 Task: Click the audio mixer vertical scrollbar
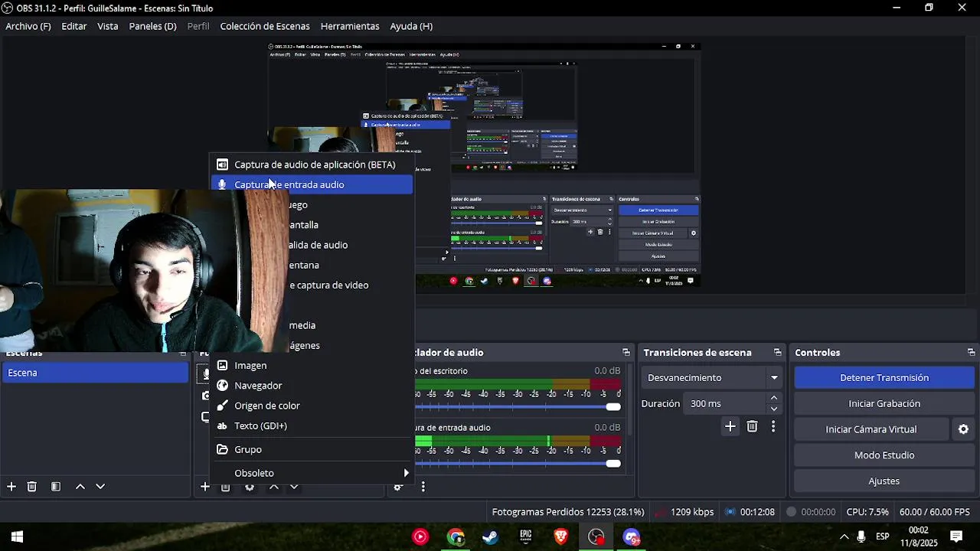pos(629,400)
